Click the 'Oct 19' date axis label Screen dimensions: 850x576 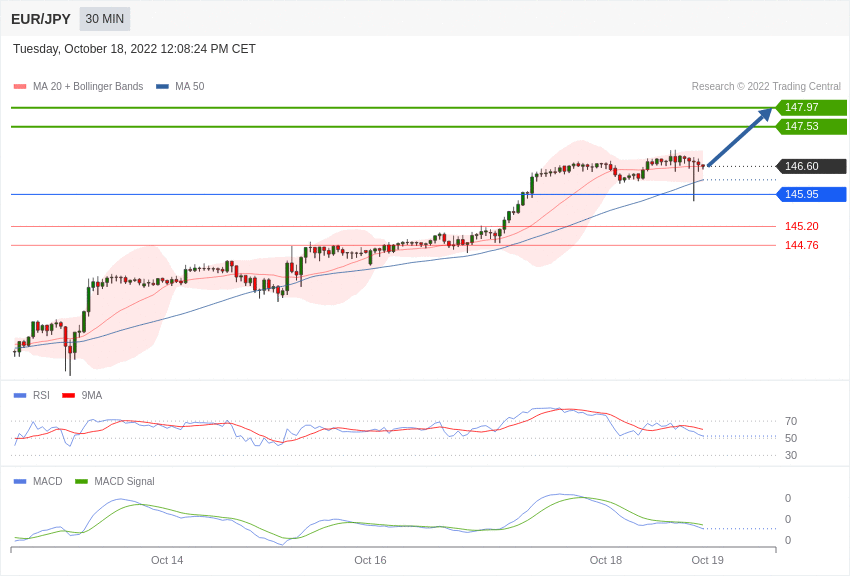pos(707,560)
